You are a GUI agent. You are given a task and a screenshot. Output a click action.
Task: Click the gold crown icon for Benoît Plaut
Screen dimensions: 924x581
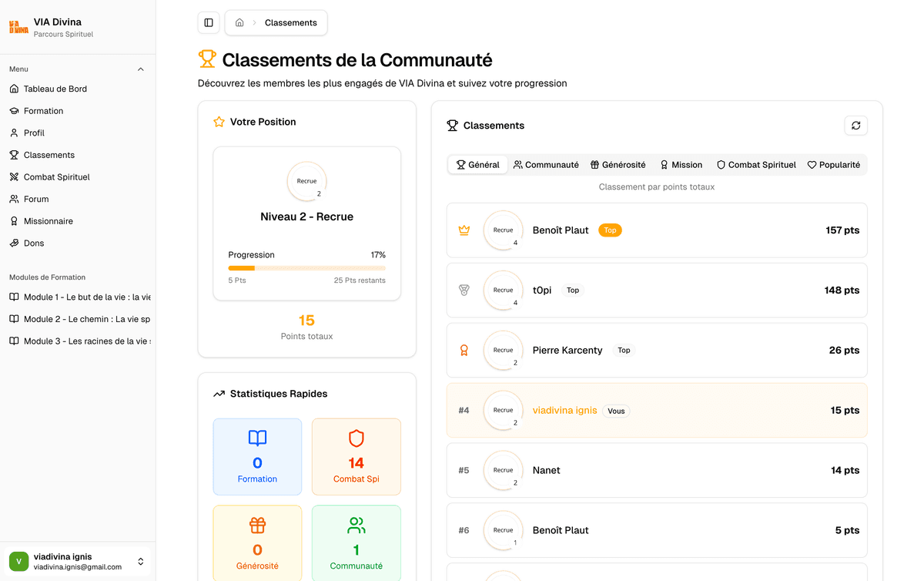pyautogui.click(x=464, y=230)
